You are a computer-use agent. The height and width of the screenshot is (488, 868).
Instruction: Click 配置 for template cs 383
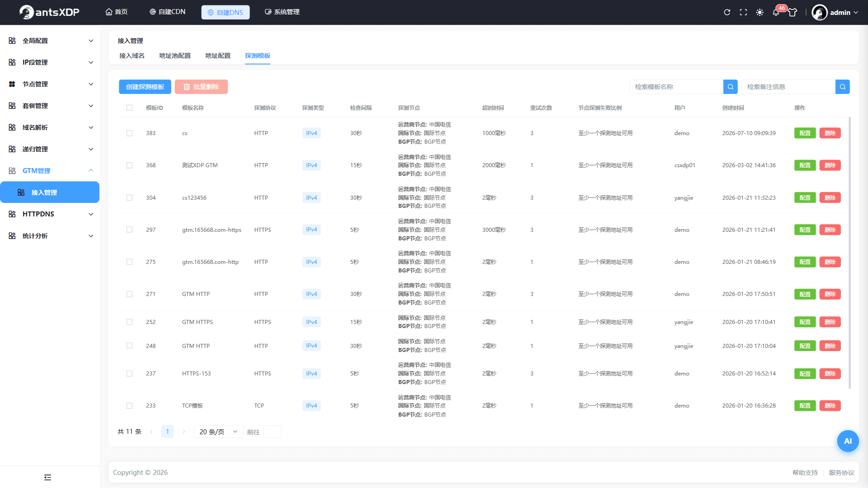[805, 133]
